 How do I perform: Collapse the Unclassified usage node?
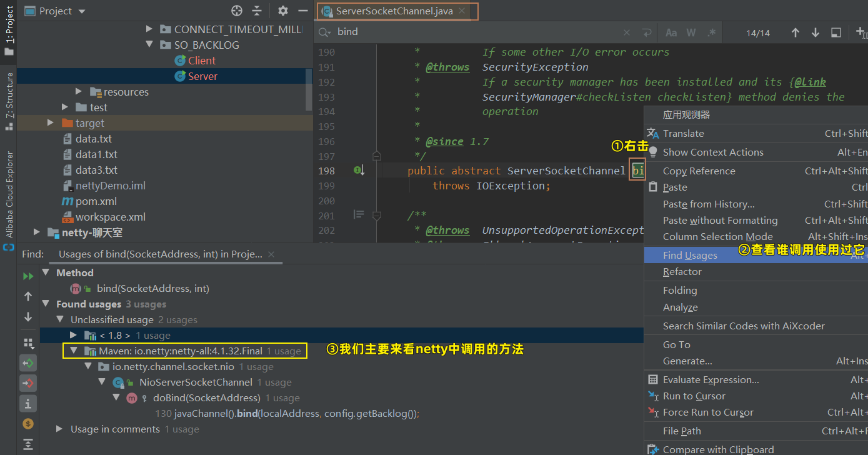[x=59, y=319]
